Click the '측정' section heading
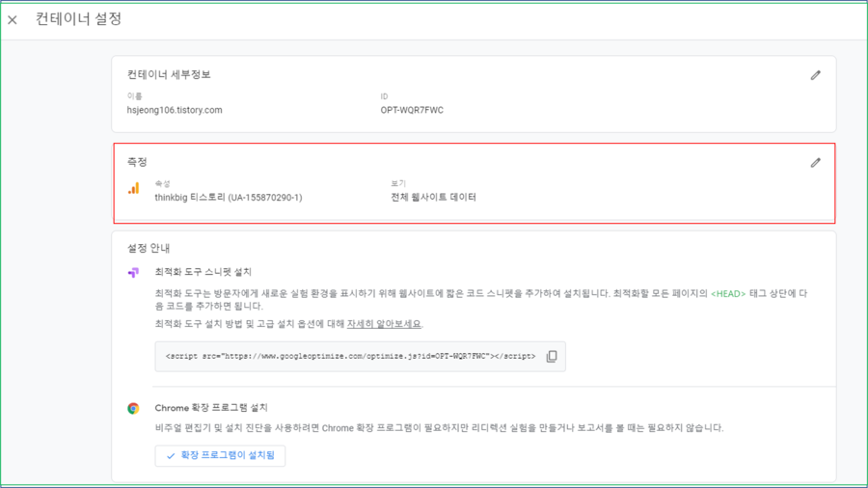Image resolution: width=868 pixels, height=488 pixels. (137, 162)
